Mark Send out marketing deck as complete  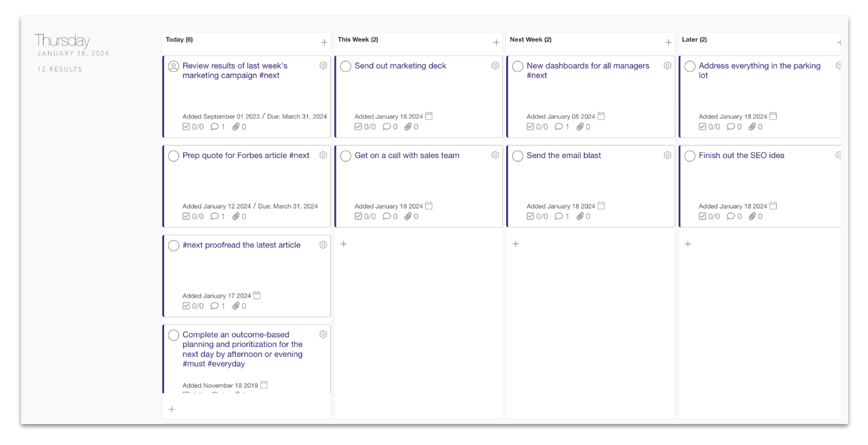click(x=346, y=67)
